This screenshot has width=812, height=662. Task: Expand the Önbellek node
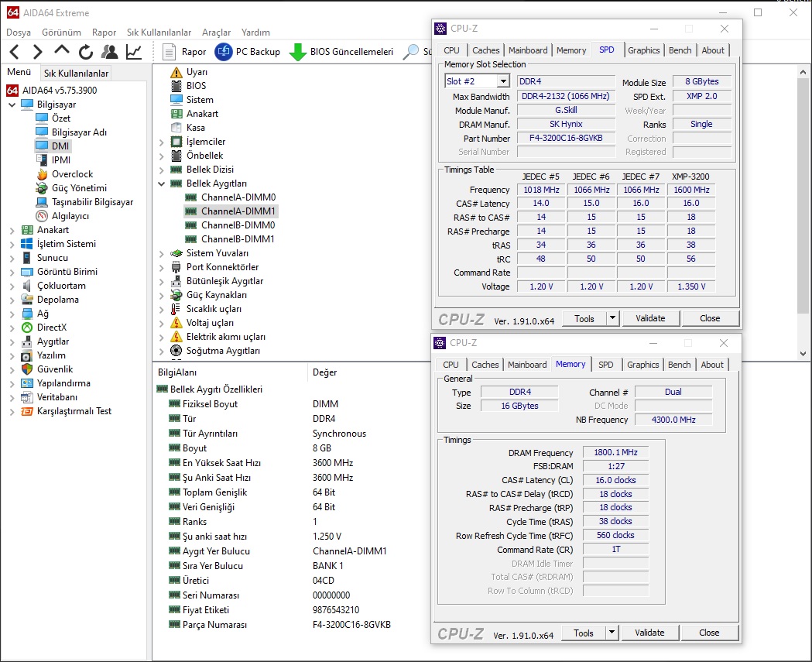[x=162, y=156]
